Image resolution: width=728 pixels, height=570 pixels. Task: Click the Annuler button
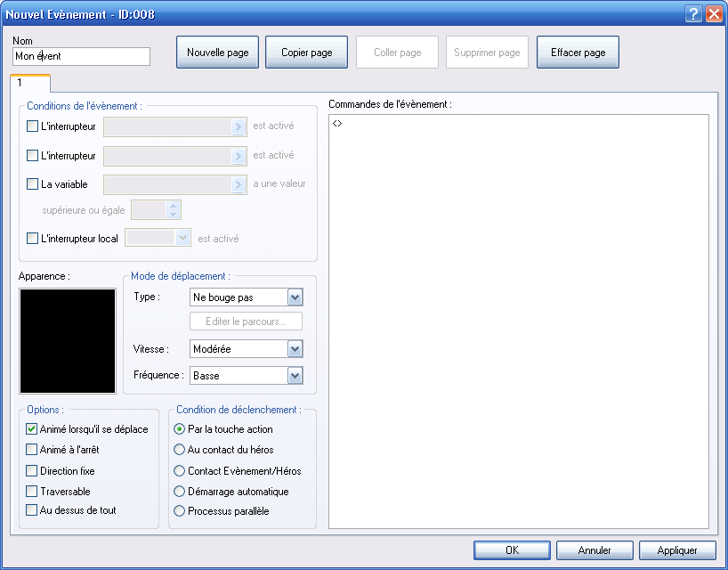[x=595, y=550]
